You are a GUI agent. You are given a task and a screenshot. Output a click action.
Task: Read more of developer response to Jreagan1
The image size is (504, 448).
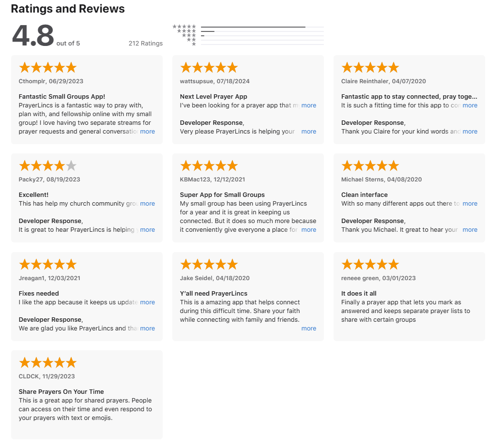coord(148,329)
